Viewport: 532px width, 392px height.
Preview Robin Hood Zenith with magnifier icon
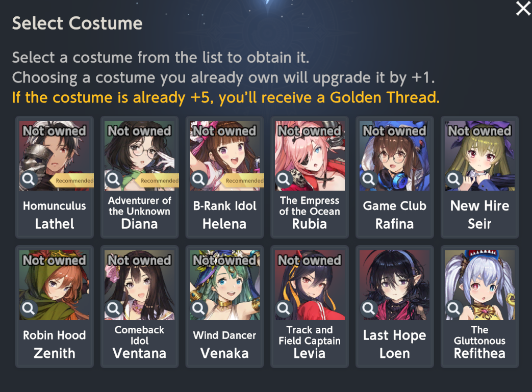click(x=29, y=308)
